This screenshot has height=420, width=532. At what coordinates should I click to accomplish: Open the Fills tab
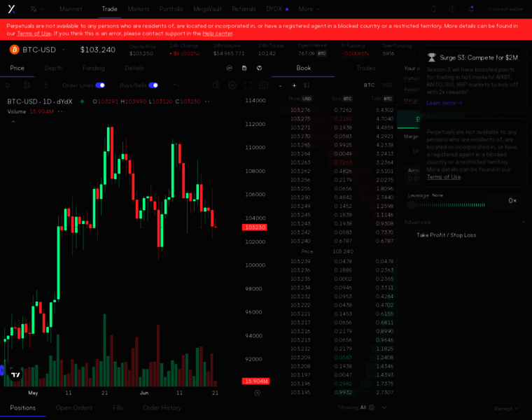pyautogui.click(x=118, y=408)
